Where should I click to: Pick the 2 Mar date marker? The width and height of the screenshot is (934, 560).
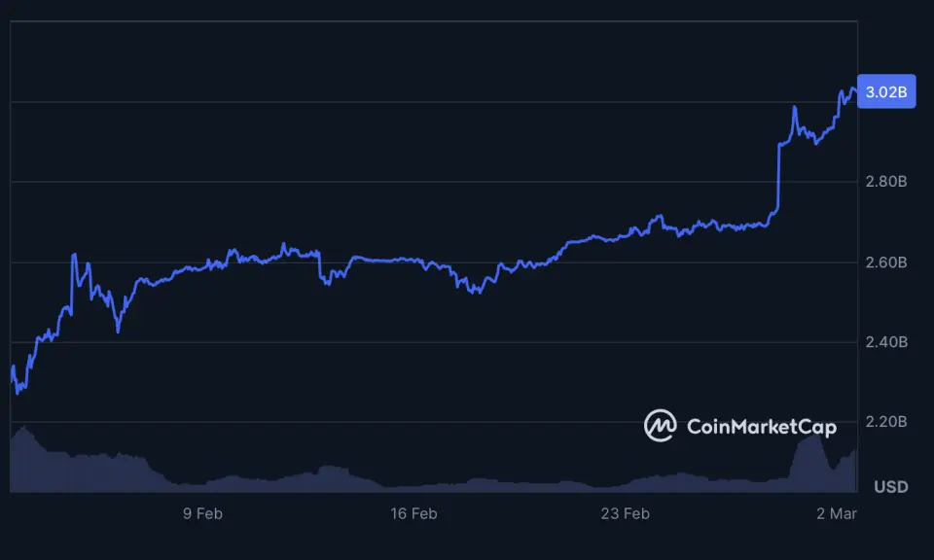click(837, 513)
